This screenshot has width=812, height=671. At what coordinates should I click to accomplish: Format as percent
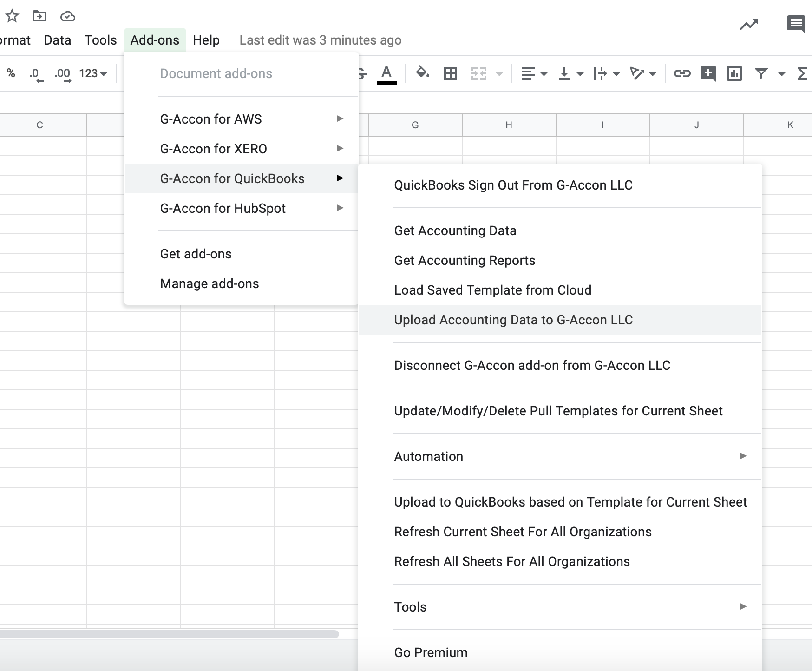[x=11, y=73]
